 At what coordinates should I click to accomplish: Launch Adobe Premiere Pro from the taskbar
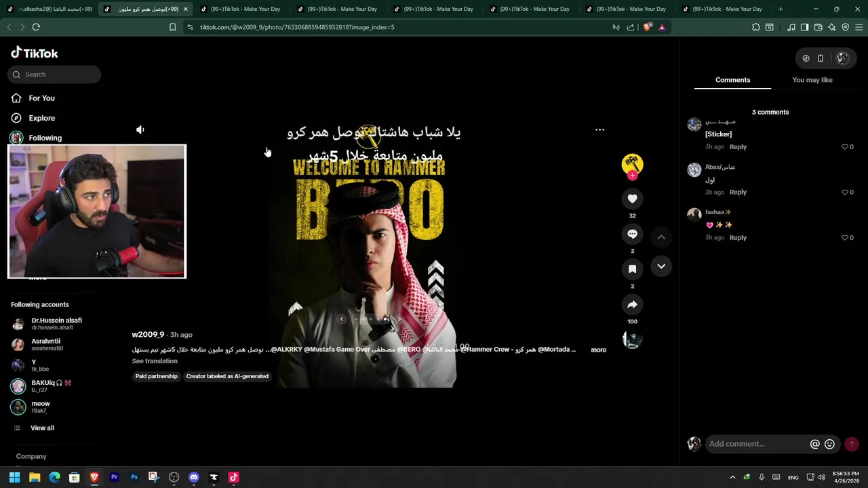coord(114,477)
